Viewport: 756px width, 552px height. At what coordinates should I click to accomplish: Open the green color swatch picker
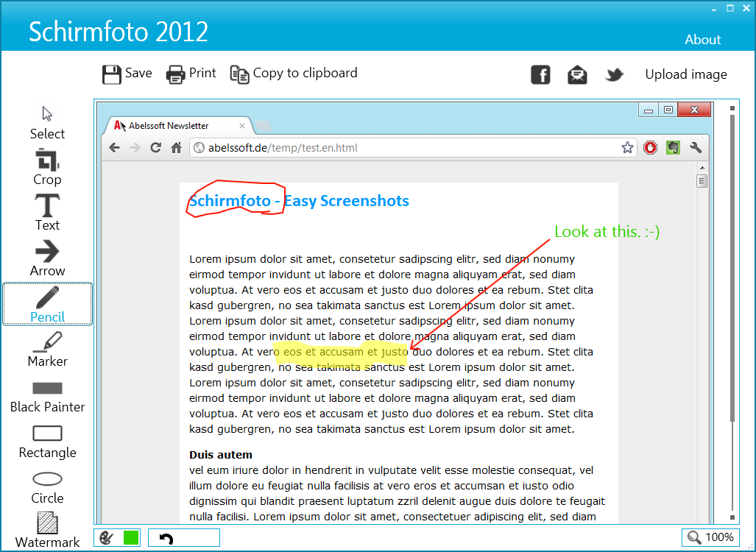[131, 537]
